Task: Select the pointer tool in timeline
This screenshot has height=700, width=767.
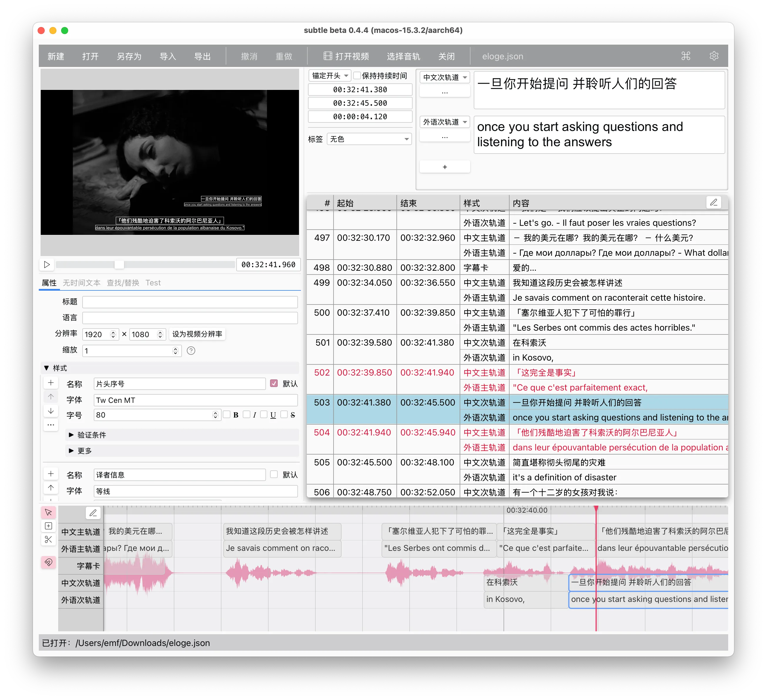Action: coord(48,512)
